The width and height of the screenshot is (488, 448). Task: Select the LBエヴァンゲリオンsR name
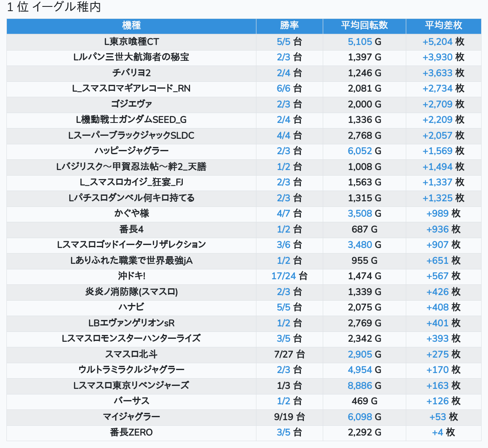click(x=131, y=323)
